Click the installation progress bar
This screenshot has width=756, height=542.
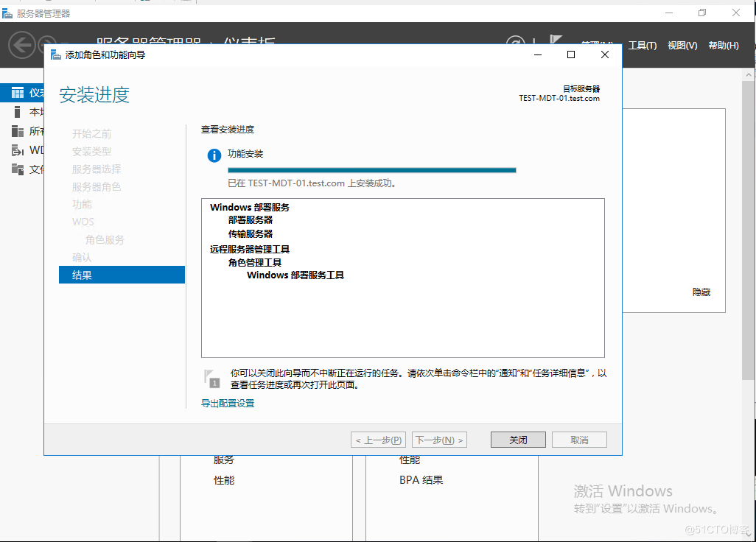pyautogui.click(x=371, y=170)
